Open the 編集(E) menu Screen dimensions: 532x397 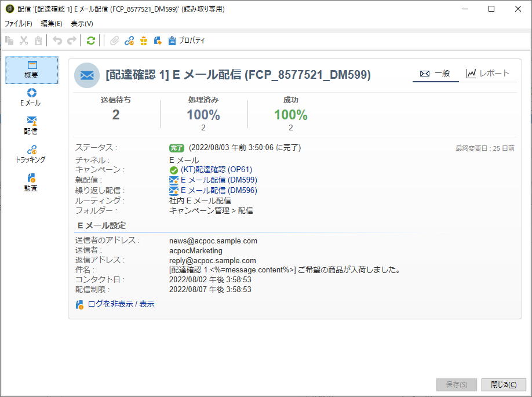point(52,24)
